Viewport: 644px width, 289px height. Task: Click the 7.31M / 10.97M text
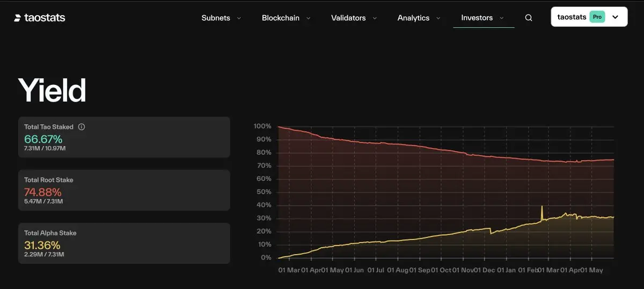point(45,148)
